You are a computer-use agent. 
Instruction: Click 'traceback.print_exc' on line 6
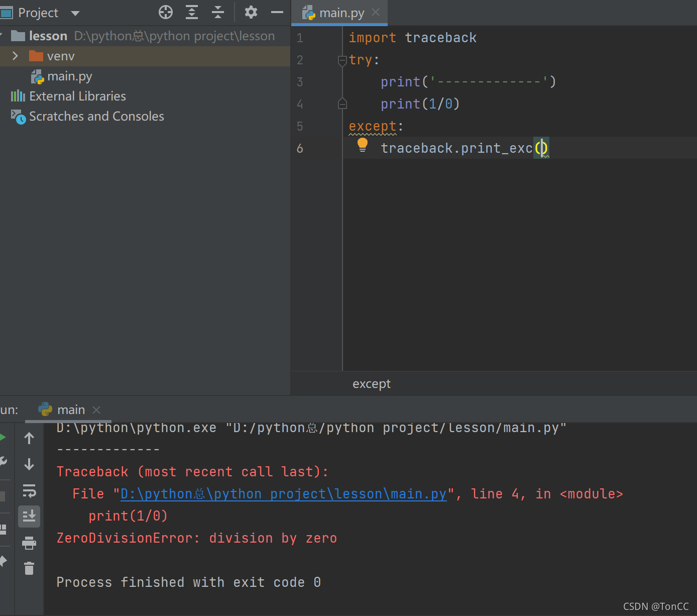click(x=456, y=148)
